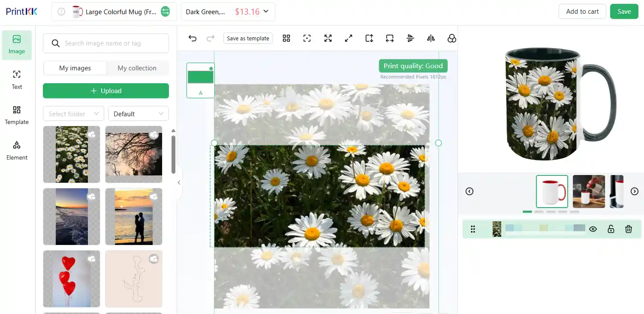Undo the last action
The width and height of the screenshot is (644, 314).
click(x=193, y=38)
